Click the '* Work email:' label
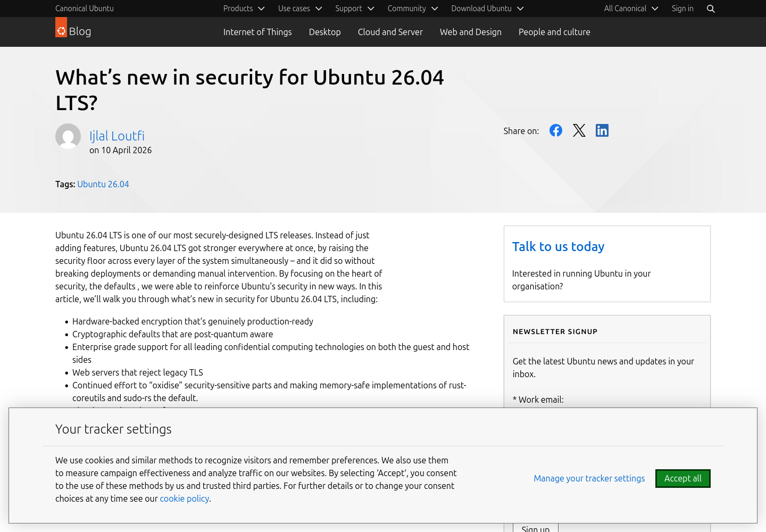766x532 pixels. (538, 400)
